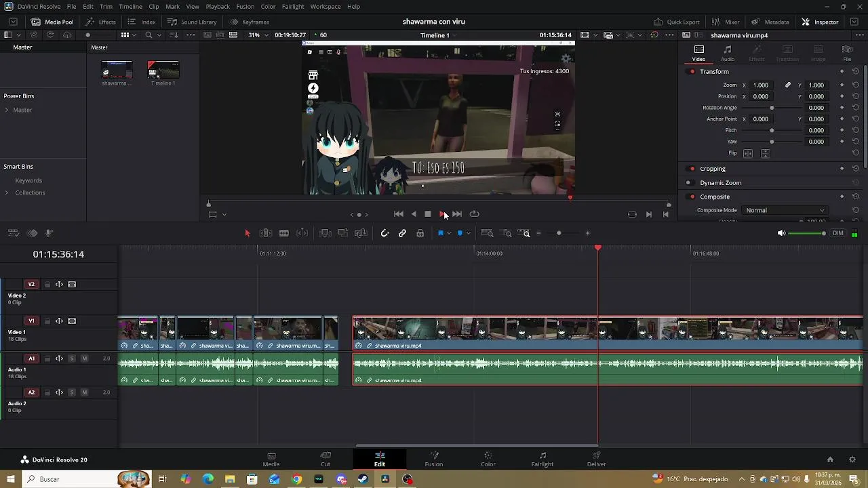Open the Keyframes panel button

point(249,22)
